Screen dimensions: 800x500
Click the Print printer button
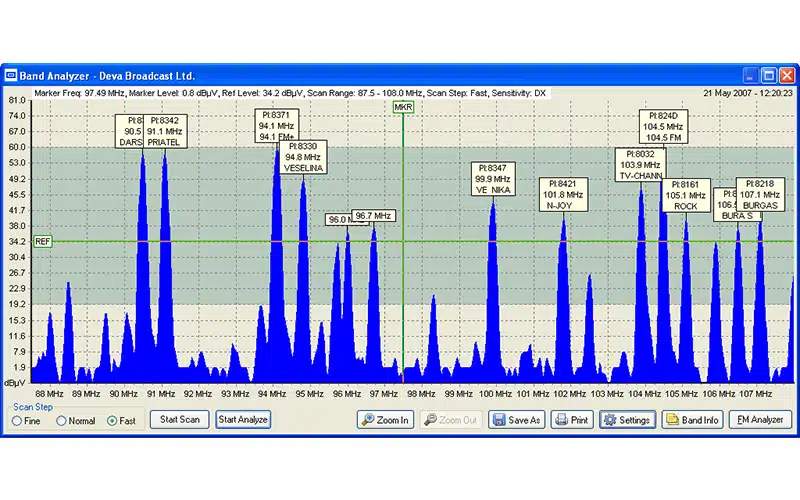[572, 420]
